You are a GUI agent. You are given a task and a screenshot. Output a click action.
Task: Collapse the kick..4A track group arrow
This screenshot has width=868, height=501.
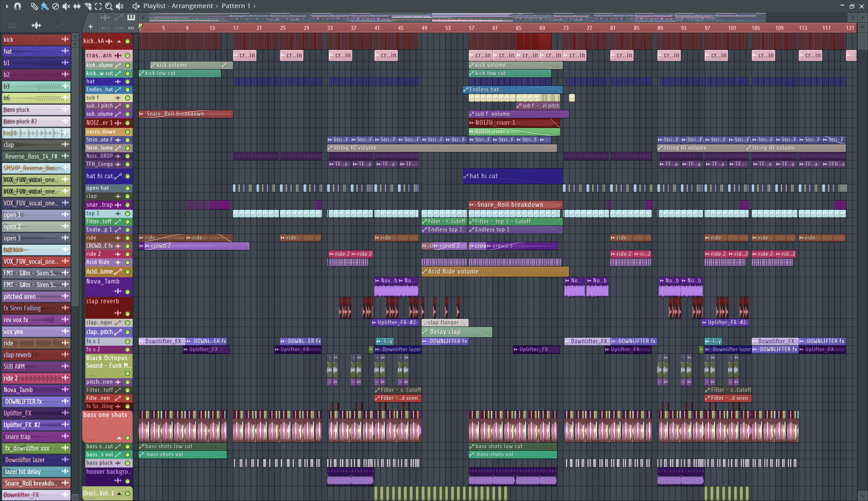[x=119, y=41]
